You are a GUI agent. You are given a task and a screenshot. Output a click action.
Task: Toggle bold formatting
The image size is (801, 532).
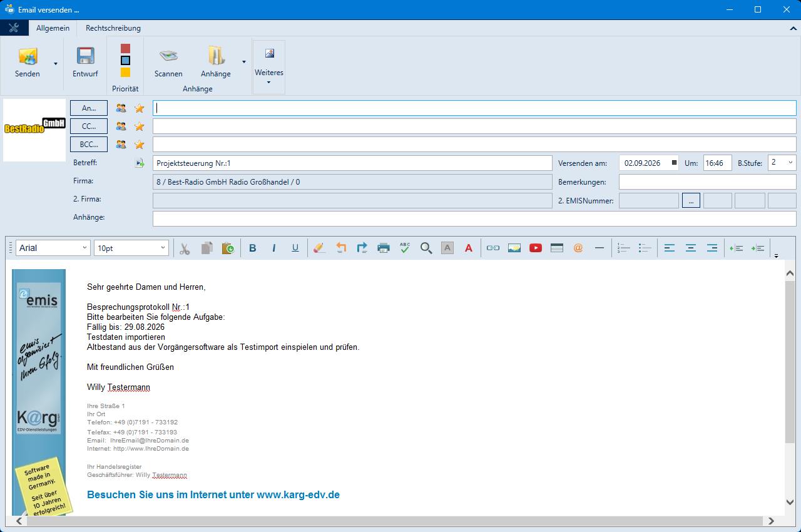click(253, 248)
